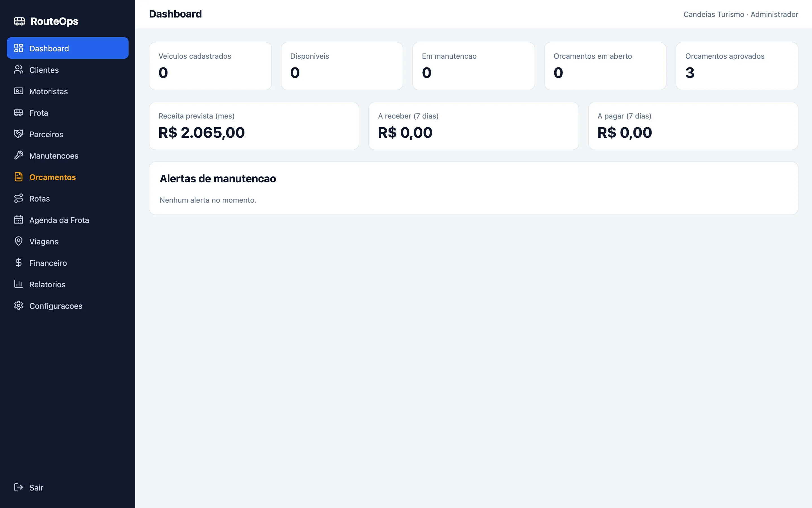Click the Financeiro dollar sign icon

coord(18,263)
